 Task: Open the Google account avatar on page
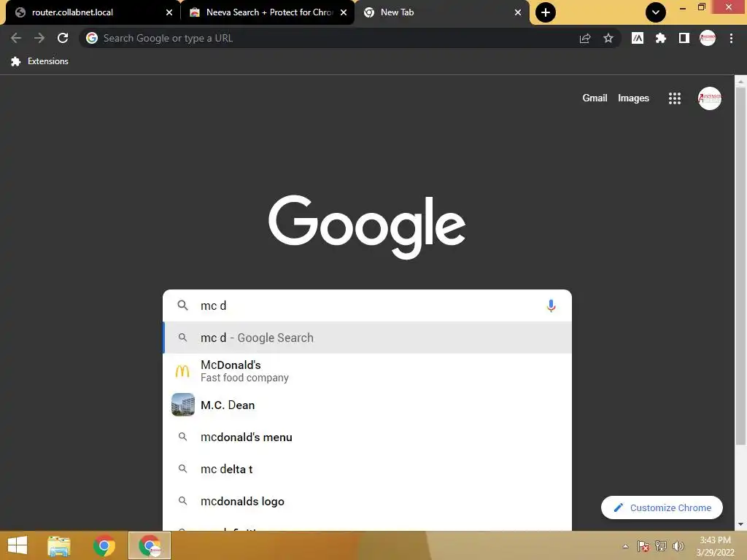tap(709, 98)
